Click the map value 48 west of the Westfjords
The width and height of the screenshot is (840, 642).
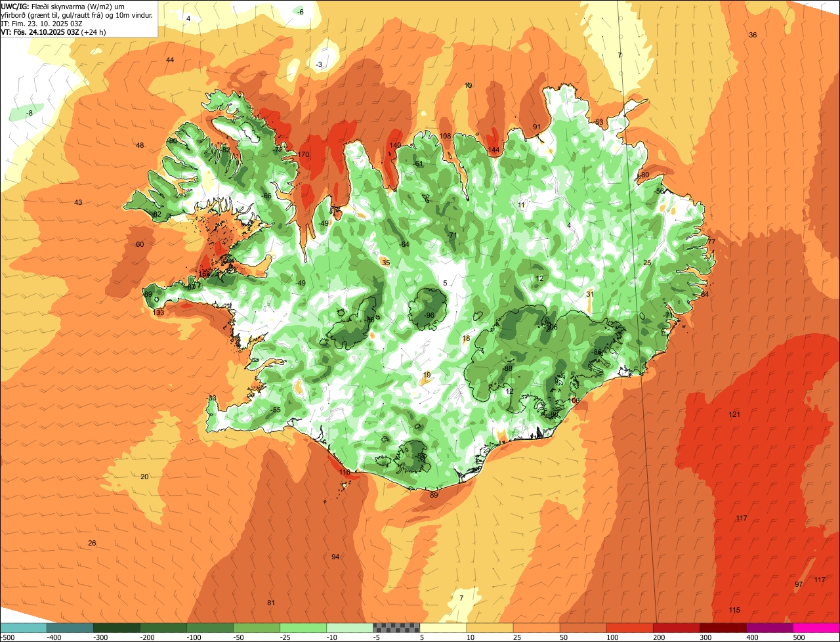click(140, 146)
